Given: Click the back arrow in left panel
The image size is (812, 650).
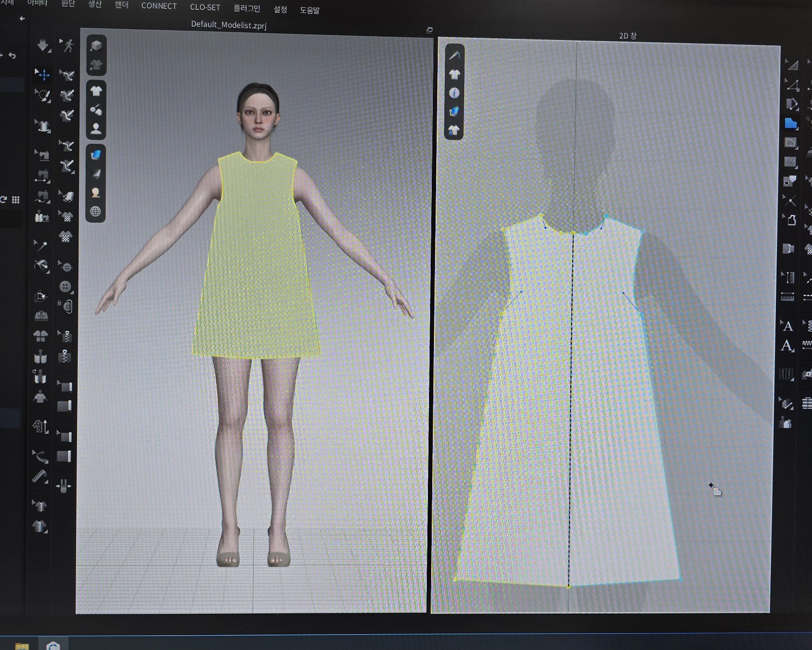Looking at the screenshot, I should click(22, 19).
